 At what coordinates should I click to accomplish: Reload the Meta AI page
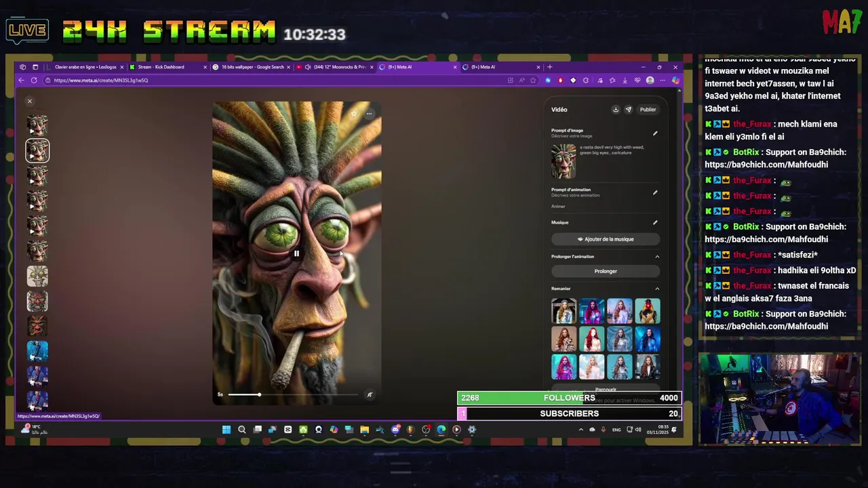(x=34, y=80)
